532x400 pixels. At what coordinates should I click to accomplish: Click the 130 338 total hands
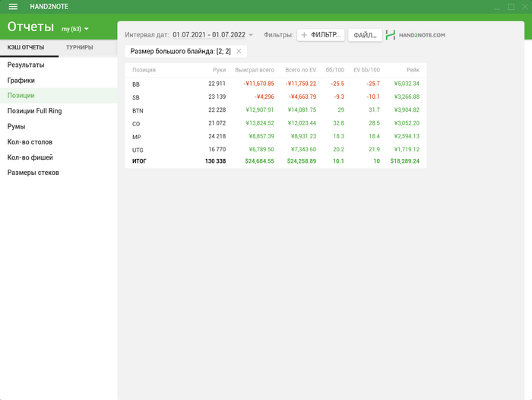215,161
